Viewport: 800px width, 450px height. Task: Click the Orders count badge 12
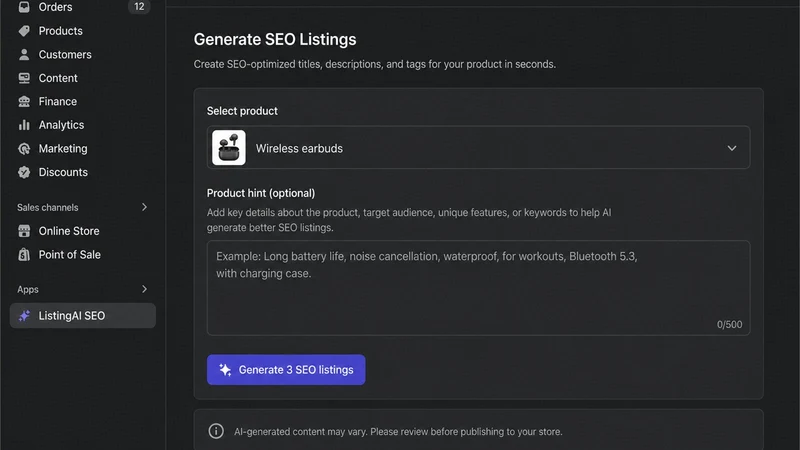139,7
